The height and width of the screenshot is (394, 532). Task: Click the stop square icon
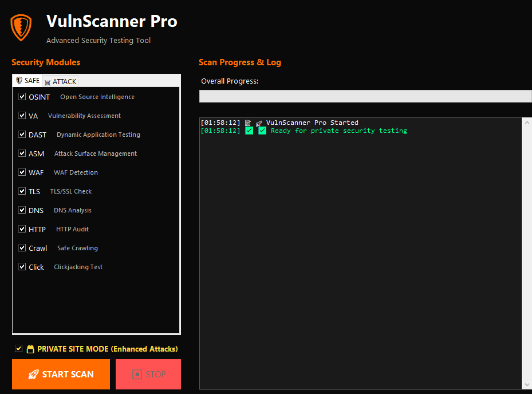tap(137, 375)
